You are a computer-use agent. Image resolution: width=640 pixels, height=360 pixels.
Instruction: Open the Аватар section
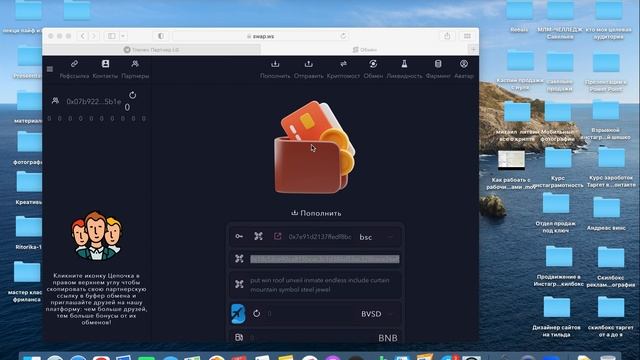pyautogui.click(x=464, y=69)
